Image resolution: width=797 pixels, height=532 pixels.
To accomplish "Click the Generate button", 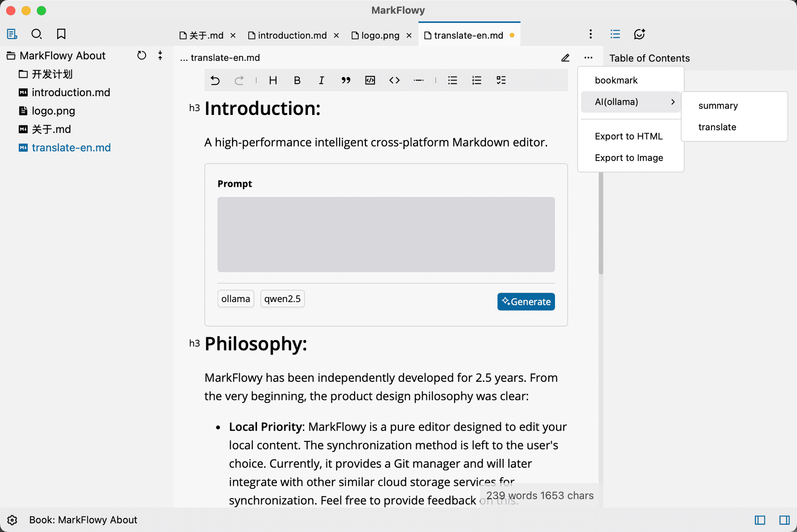I will [x=526, y=302].
